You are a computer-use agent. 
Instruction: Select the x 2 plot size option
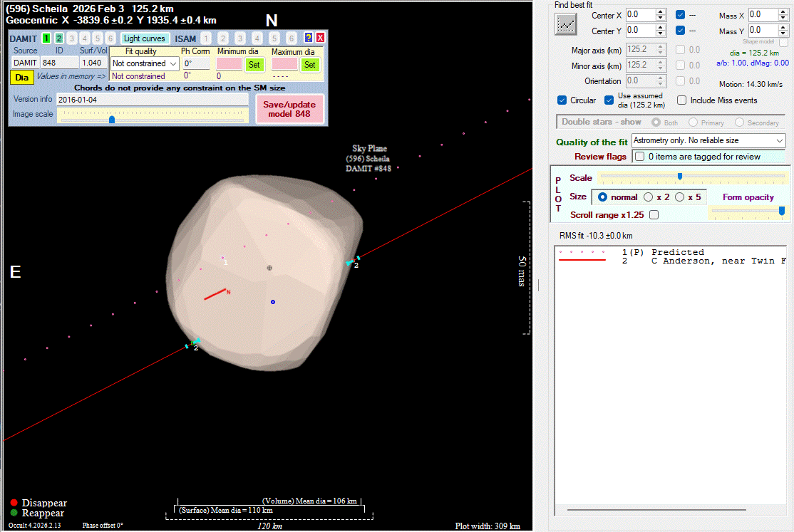point(648,197)
